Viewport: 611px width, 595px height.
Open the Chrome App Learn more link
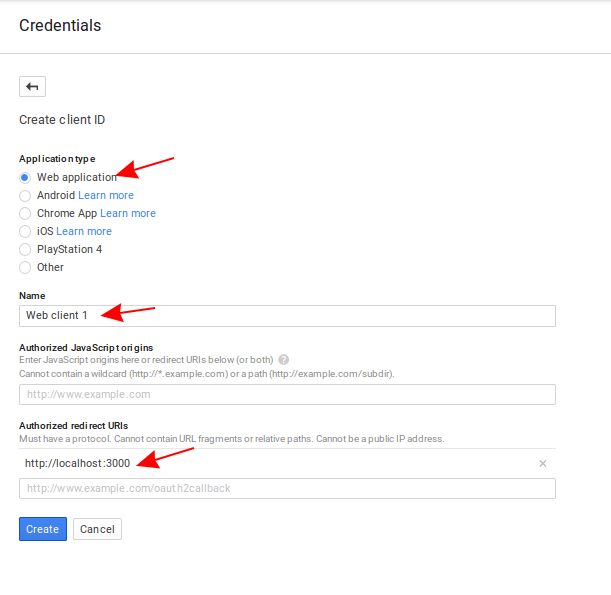tap(128, 213)
